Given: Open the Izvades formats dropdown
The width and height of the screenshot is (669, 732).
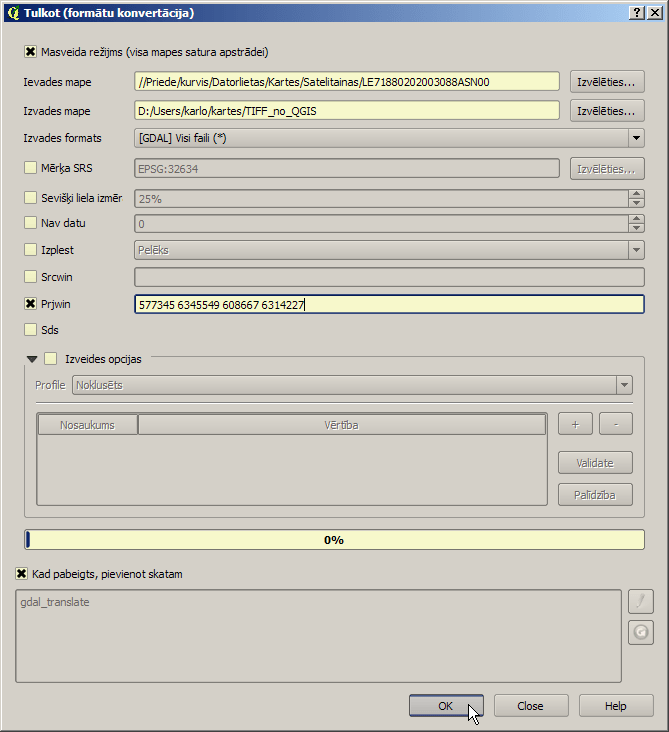Looking at the screenshot, I should pyautogui.click(x=389, y=138).
